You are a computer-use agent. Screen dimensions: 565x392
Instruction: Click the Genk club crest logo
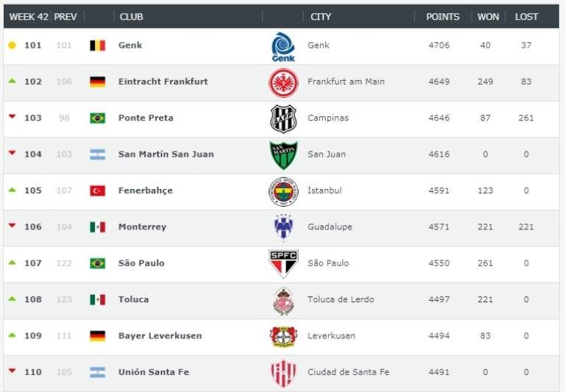coord(283,46)
